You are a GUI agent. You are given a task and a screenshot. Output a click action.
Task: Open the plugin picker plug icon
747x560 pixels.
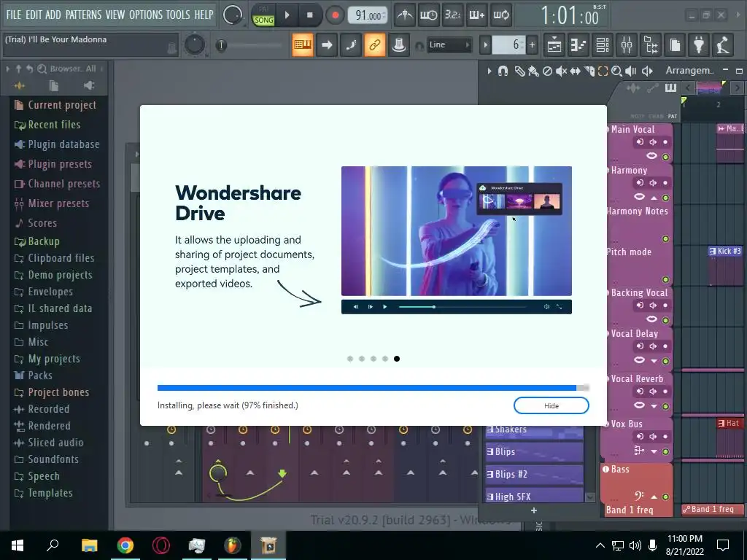[699, 44]
